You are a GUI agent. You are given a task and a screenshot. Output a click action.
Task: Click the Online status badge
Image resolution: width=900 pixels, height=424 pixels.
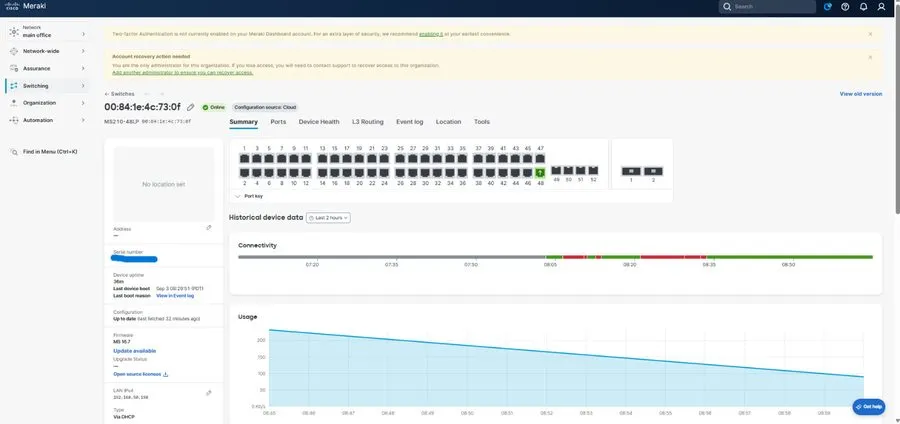(214, 107)
